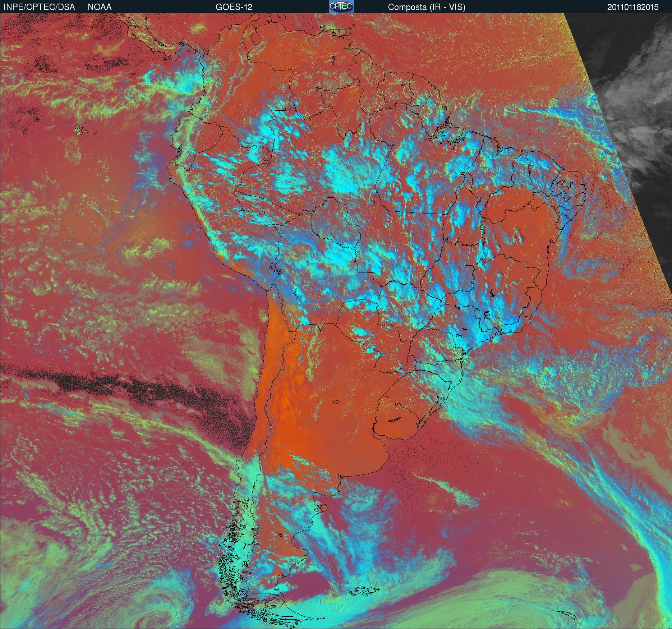
Task: Click the Lake Titicaca outline
Action: 275,268
